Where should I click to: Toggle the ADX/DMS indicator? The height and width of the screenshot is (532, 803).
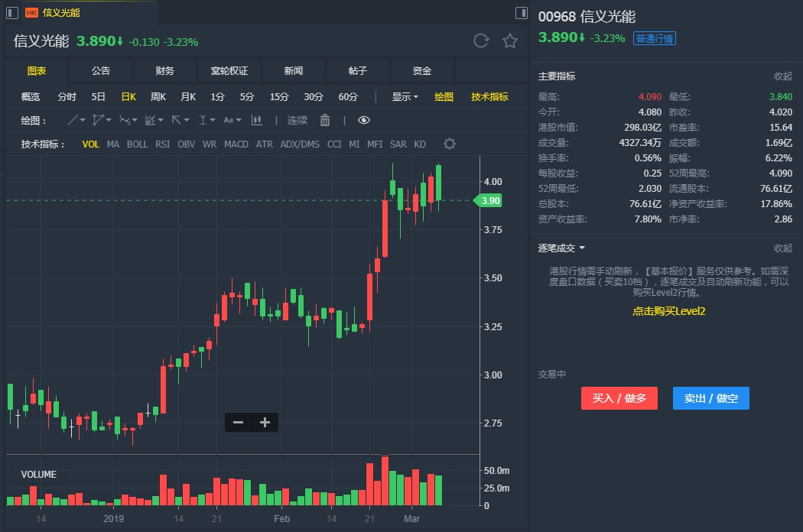[300, 144]
